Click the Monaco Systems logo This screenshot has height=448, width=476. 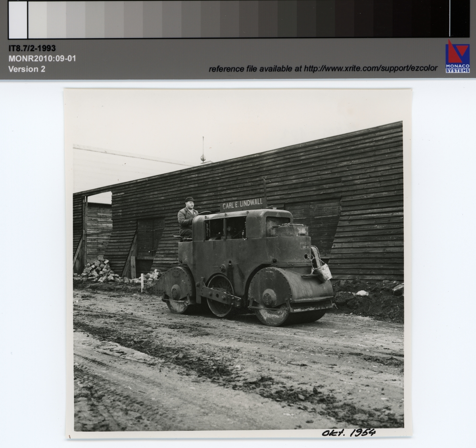tap(457, 56)
